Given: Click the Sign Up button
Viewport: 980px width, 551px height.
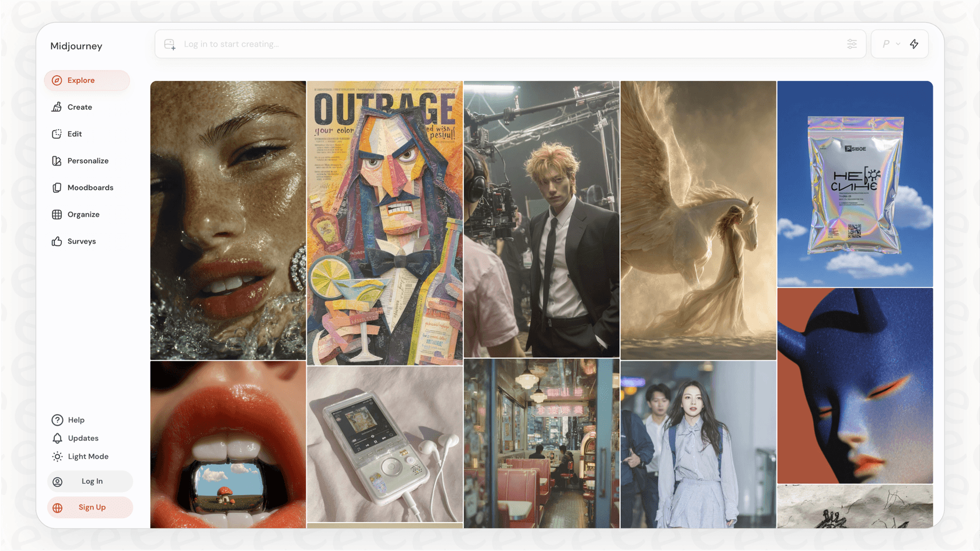Looking at the screenshot, I should click(x=92, y=507).
